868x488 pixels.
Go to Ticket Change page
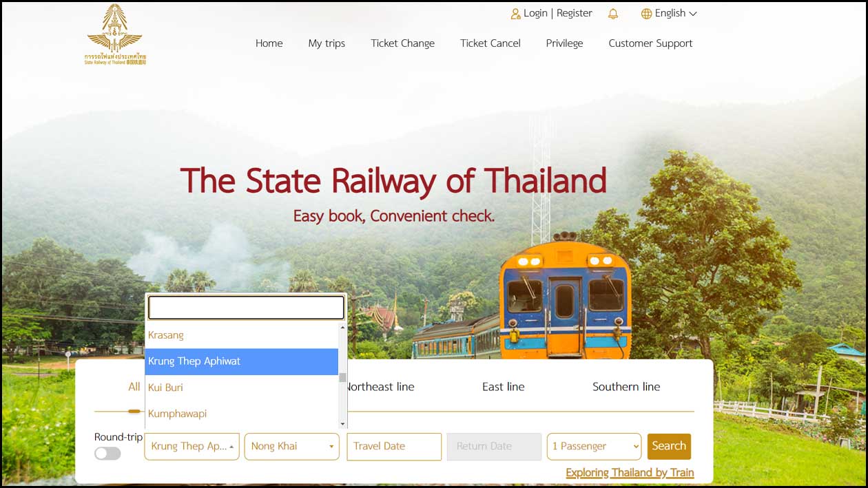[x=402, y=43]
